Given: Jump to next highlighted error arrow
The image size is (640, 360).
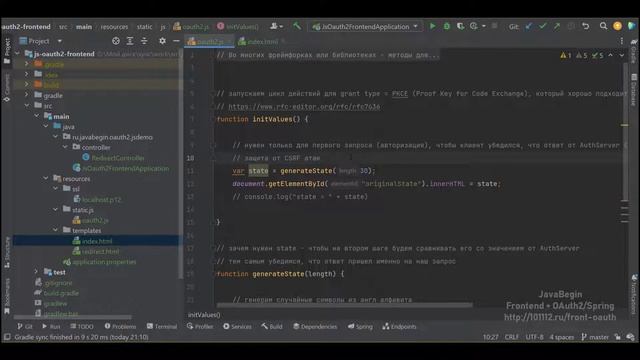Looking at the screenshot, I should point(621,55).
